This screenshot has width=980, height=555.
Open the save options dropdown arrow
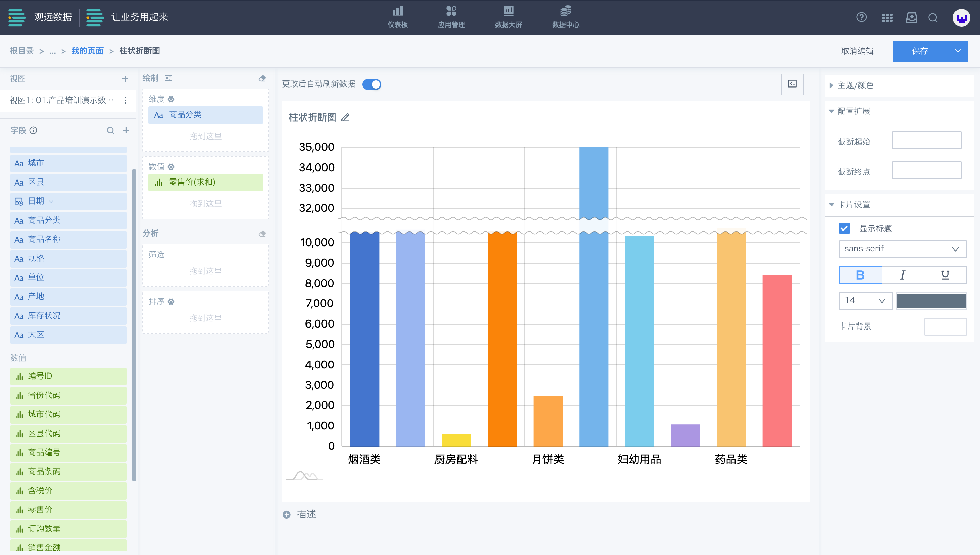pyautogui.click(x=958, y=51)
